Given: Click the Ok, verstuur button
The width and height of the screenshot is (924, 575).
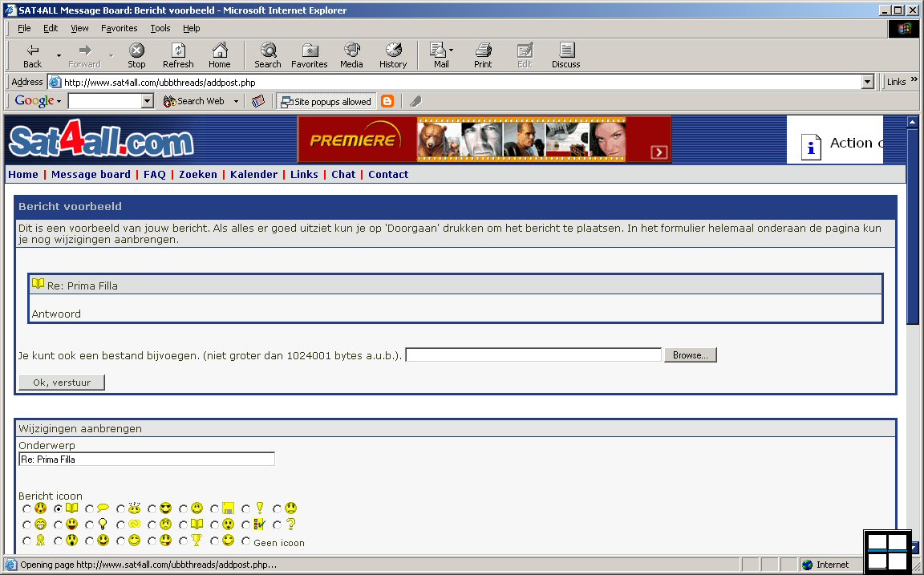Looking at the screenshot, I should pyautogui.click(x=62, y=383).
